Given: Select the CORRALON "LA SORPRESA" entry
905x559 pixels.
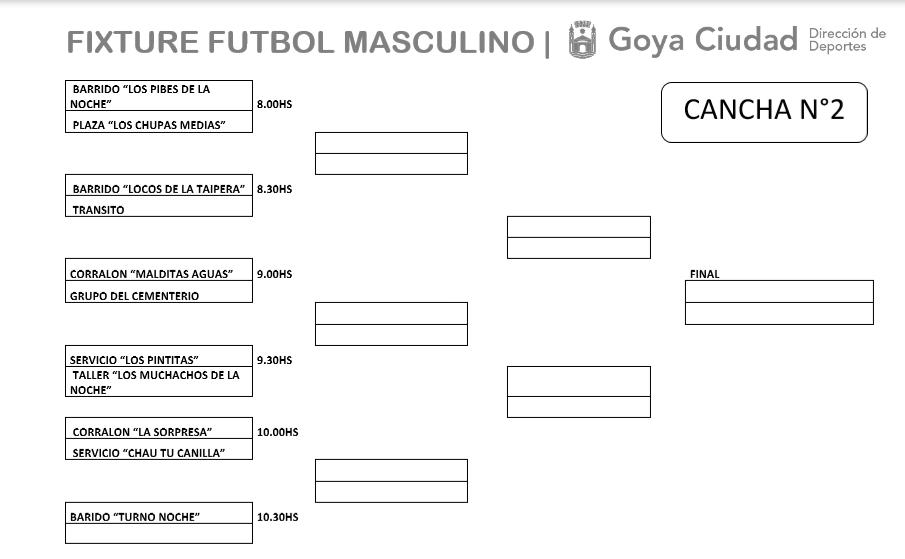Looking at the screenshot, I should click(159, 428).
